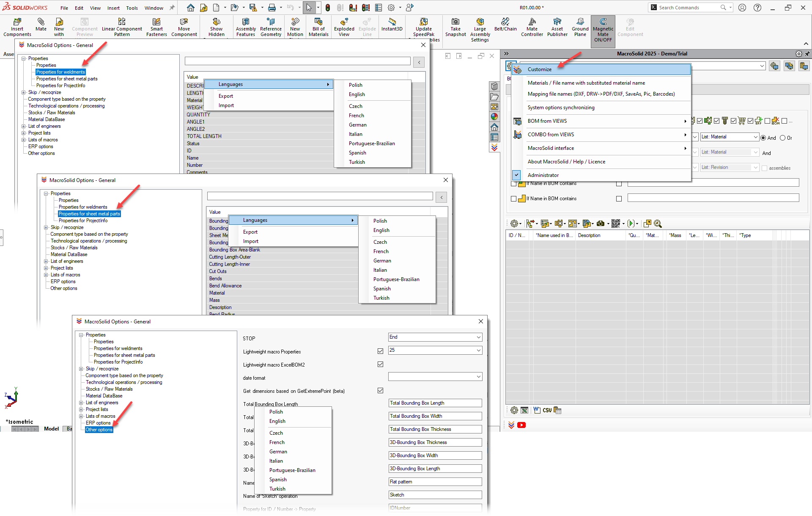Click the CSV export button
The height and width of the screenshot is (516, 812).
tap(547, 410)
